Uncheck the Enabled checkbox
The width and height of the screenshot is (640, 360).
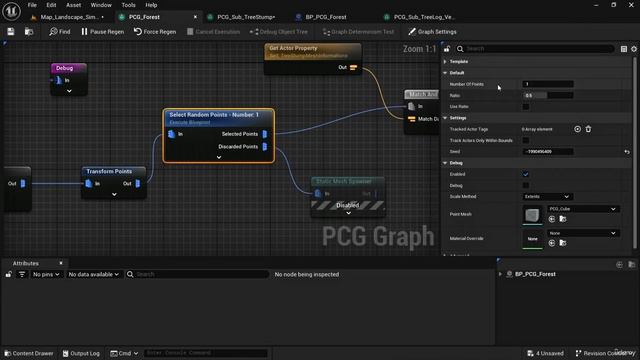click(526, 174)
